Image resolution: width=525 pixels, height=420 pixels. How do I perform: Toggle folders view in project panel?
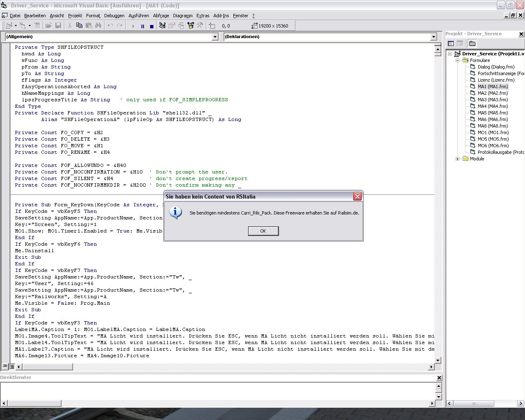pos(472,43)
